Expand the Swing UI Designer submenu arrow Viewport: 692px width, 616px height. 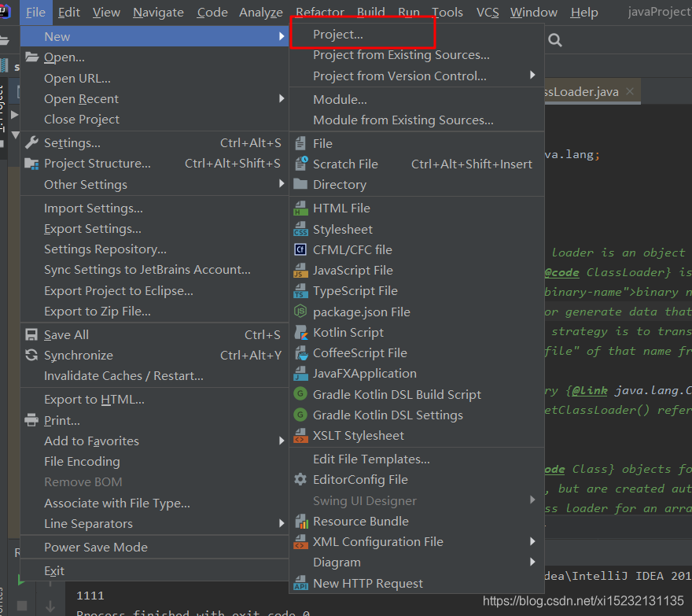click(532, 500)
